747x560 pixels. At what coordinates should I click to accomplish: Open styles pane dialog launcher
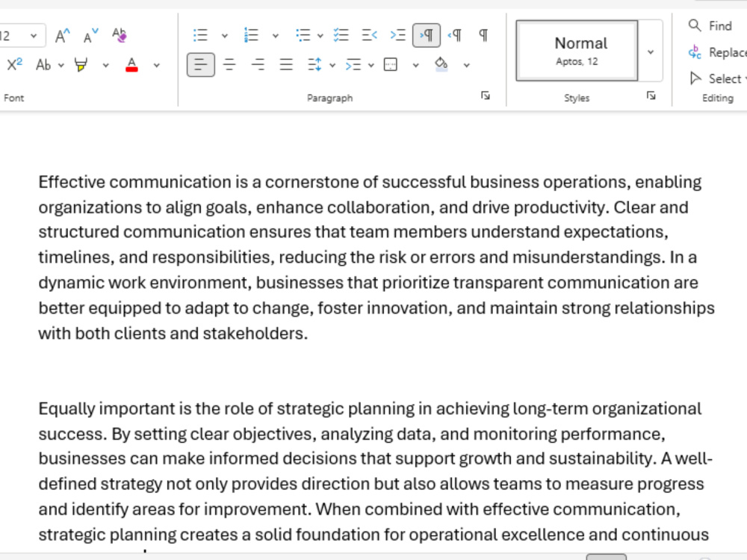(651, 96)
